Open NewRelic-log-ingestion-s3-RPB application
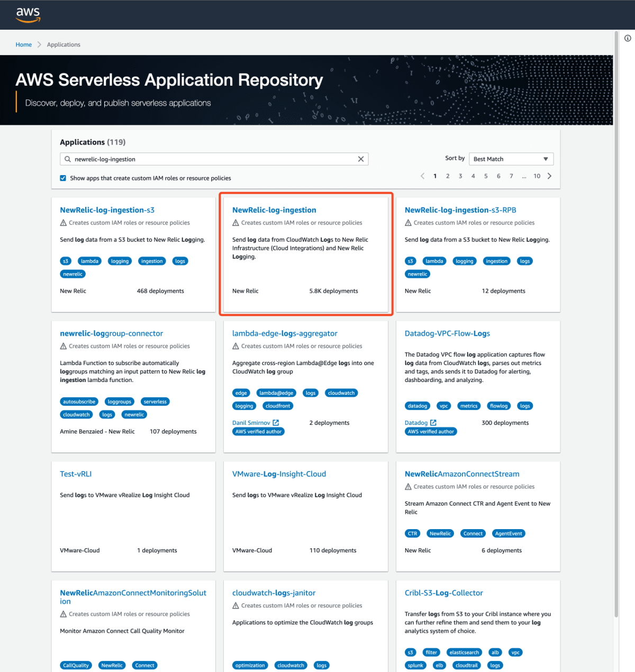 [x=460, y=210]
